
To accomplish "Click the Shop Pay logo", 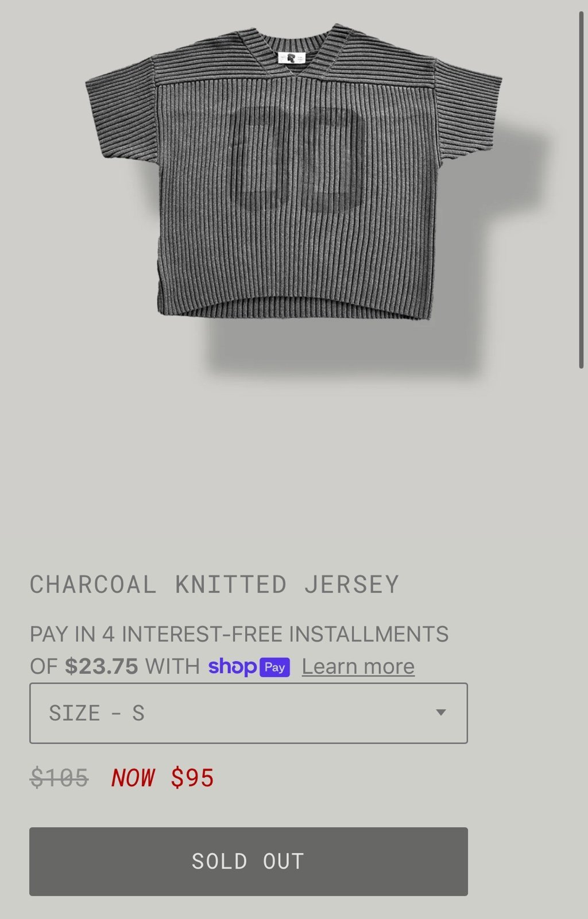I will pyautogui.click(x=249, y=667).
